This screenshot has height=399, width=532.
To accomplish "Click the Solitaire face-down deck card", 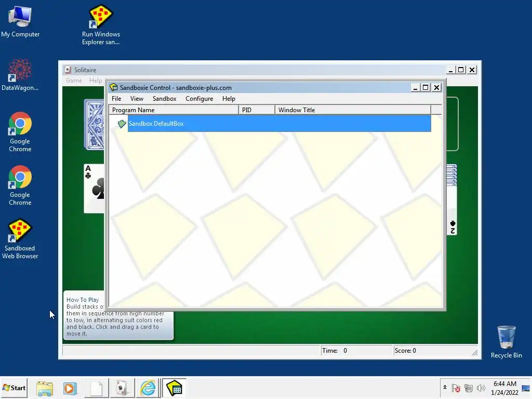I will tap(94, 125).
